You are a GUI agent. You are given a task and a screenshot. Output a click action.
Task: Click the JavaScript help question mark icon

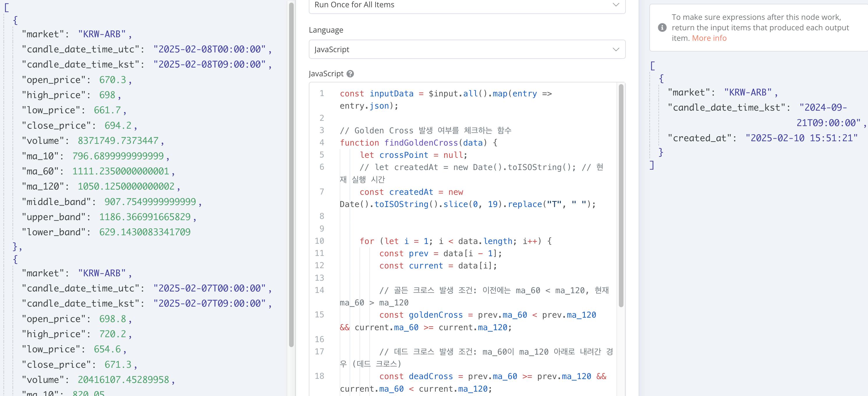click(x=350, y=74)
